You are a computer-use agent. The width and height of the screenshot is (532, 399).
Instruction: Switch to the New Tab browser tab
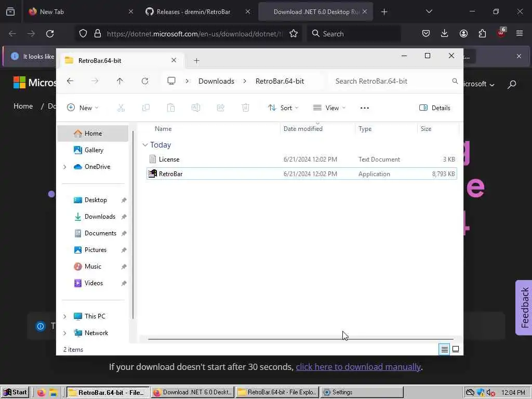click(81, 12)
